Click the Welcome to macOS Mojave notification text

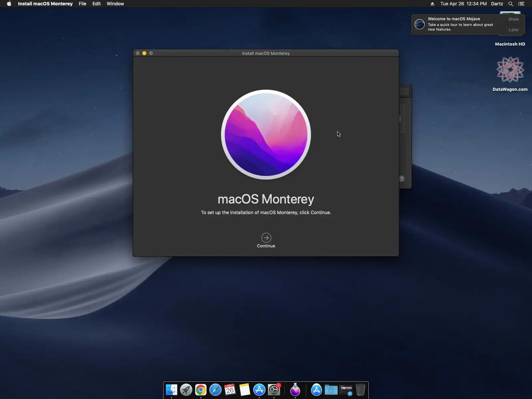(x=454, y=19)
